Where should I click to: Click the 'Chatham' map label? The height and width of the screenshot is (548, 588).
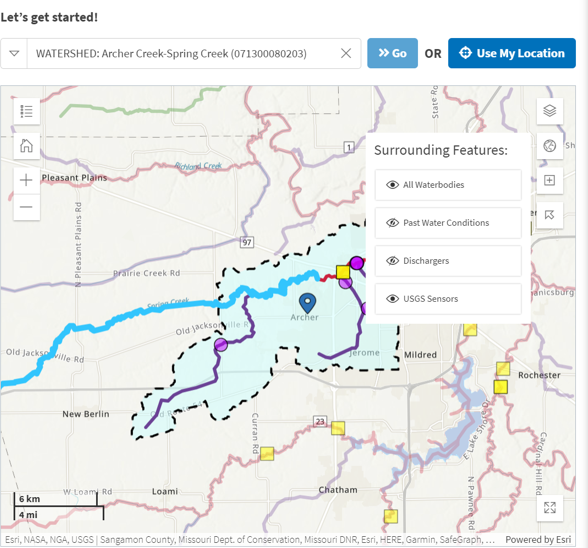coord(338,490)
